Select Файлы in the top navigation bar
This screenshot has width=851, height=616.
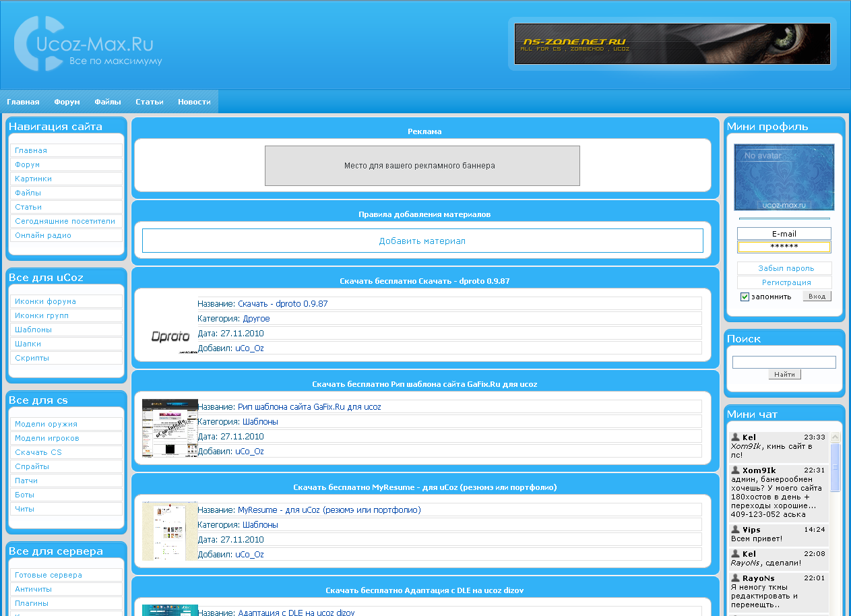pos(108,102)
